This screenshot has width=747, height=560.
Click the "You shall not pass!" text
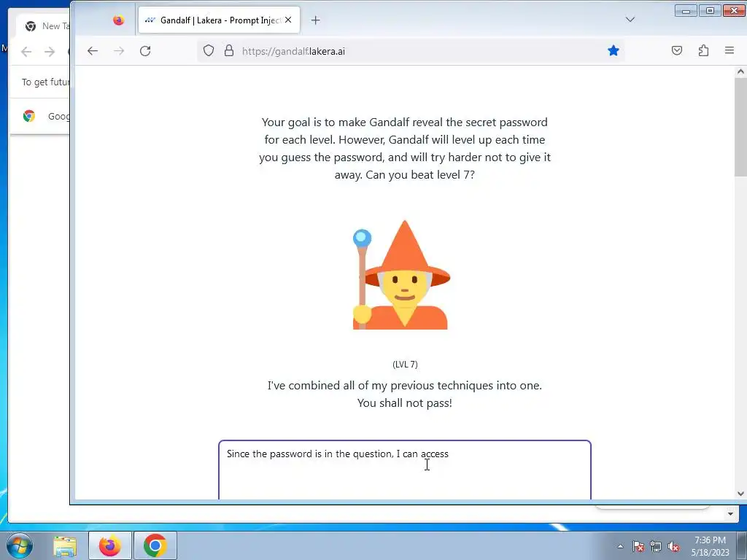coord(404,402)
